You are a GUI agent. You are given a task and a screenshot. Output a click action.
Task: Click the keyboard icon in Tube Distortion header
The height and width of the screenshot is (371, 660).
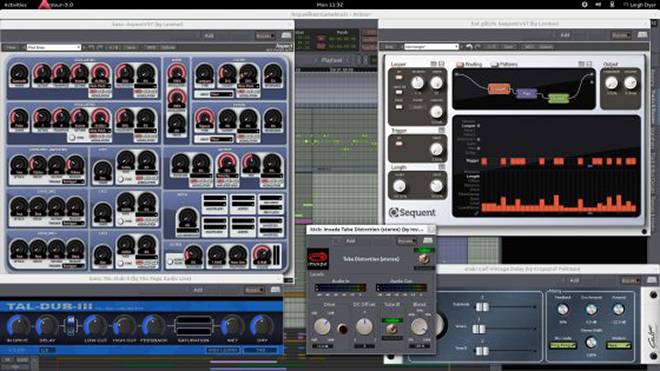428,240
